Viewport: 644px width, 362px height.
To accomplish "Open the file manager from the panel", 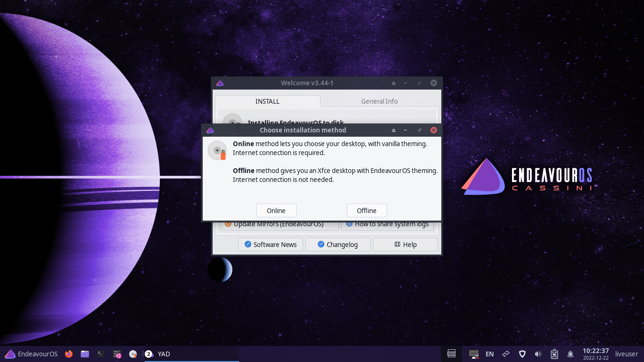I will tap(85, 354).
